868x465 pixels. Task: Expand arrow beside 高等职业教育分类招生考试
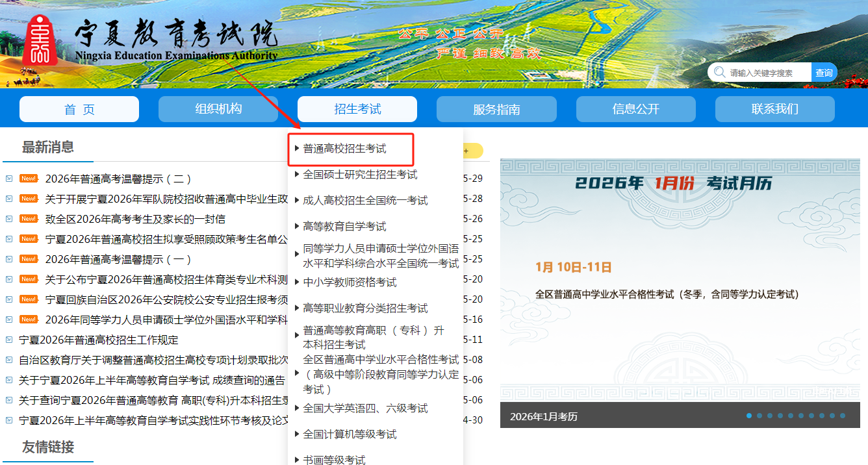(x=297, y=308)
